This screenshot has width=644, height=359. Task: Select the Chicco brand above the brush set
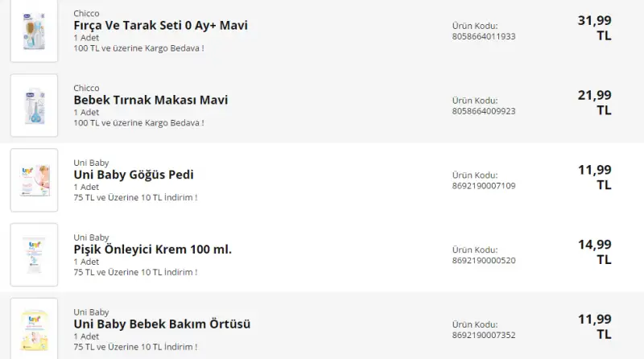[x=86, y=14]
